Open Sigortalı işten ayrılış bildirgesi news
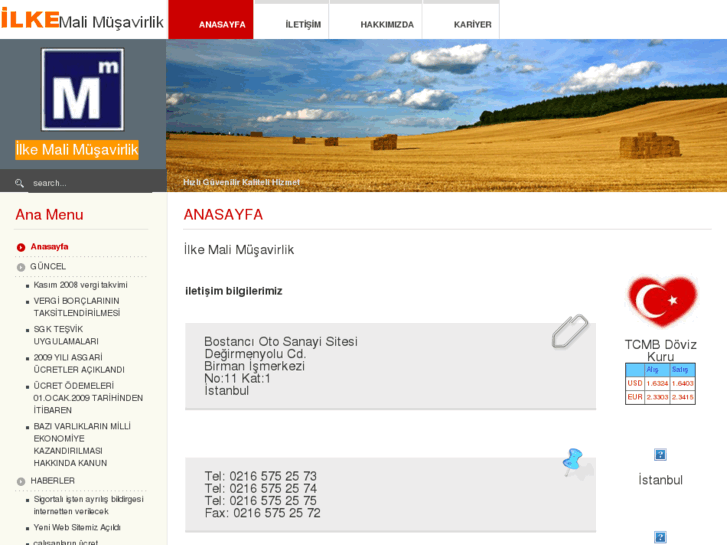Viewport: 727px width, 545px height. tap(89, 505)
